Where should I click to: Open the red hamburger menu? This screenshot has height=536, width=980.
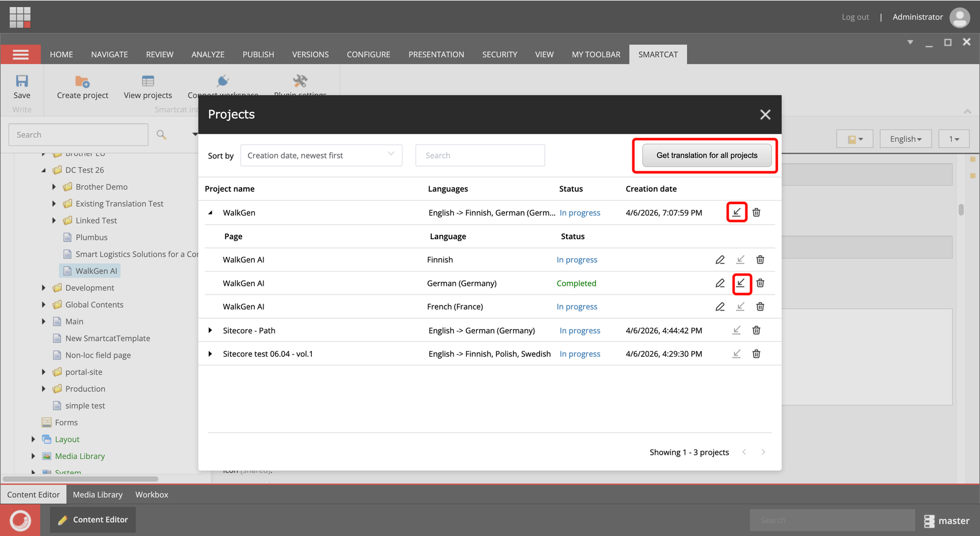click(21, 54)
